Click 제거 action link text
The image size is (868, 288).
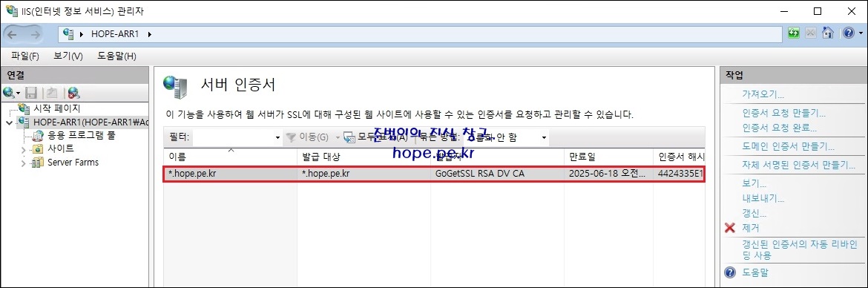pos(750,228)
